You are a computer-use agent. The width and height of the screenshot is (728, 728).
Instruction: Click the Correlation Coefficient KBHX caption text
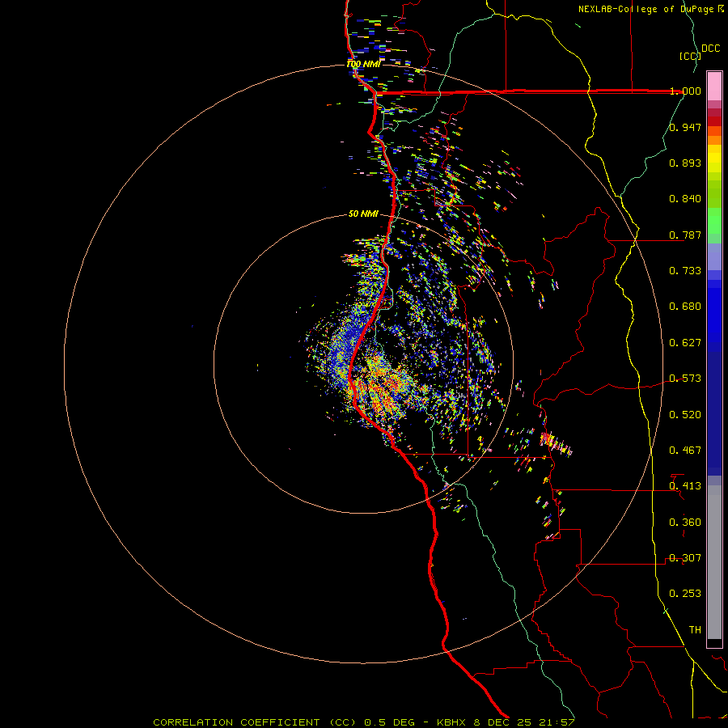point(364,722)
